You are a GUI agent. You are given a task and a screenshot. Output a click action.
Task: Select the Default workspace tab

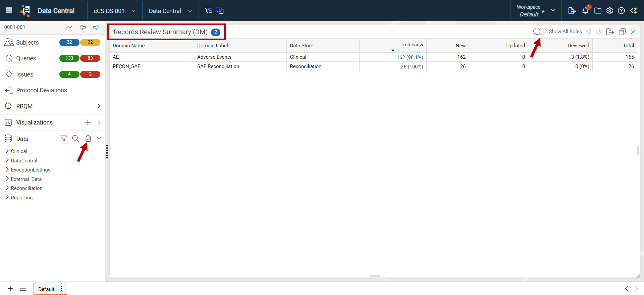click(x=46, y=289)
